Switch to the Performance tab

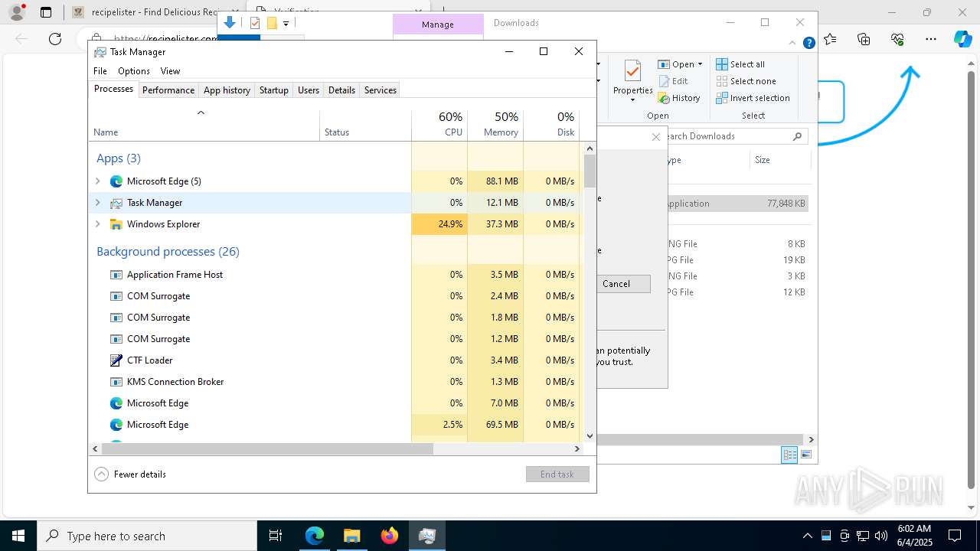(168, 90)
